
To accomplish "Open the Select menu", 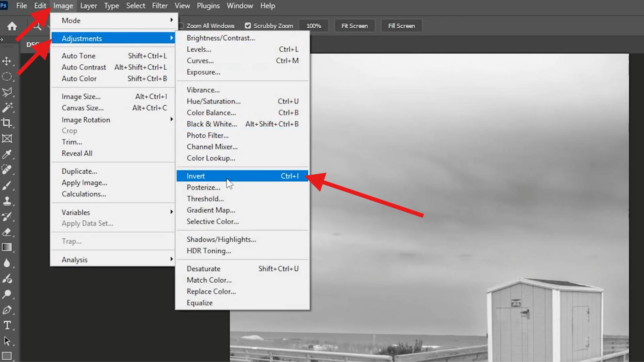I will coord(136,6).
